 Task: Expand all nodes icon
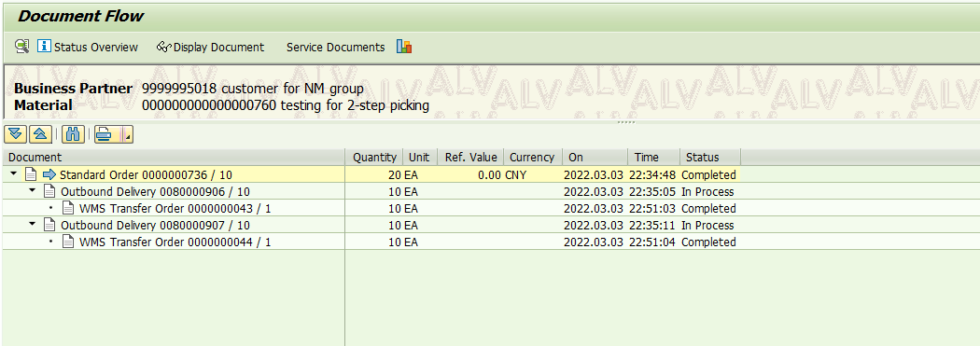pyautogui.click(x=15, y=133)
